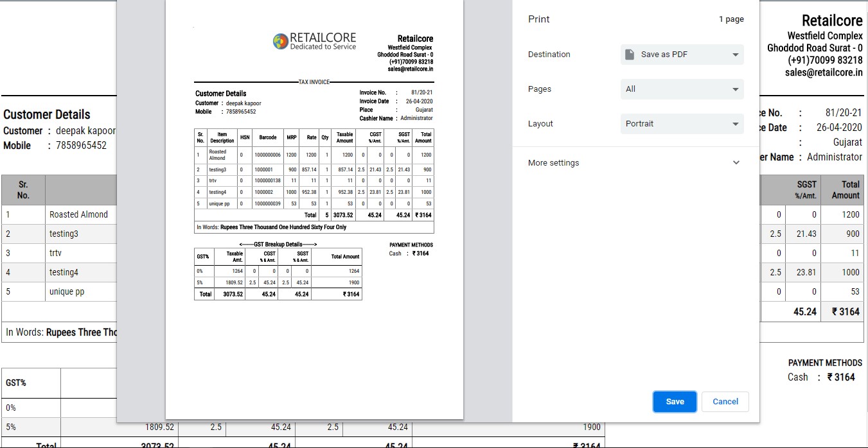
Task: Open the Destination dropdown showing Save as PDF
Action: tap(682, 55)
